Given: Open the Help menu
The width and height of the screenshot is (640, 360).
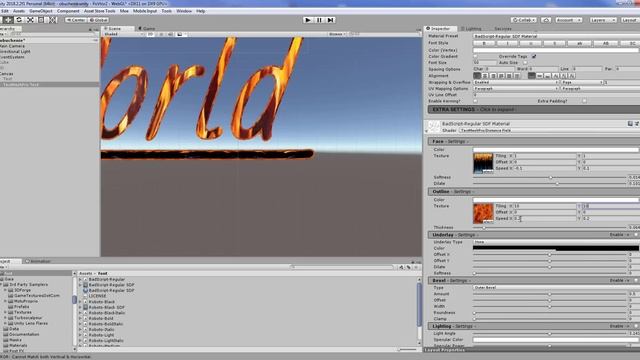Looking at the screenshot, I should tap(200, 11).
